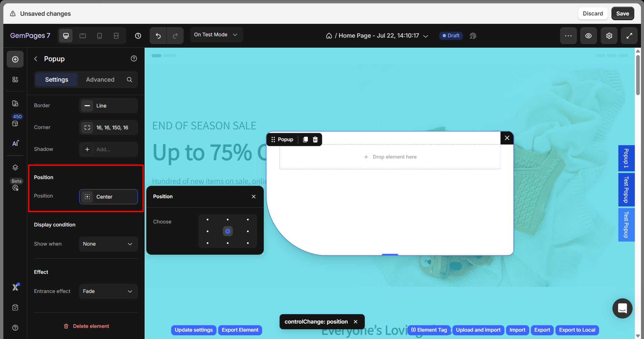Click the Discard button
Viewport: 644px width, 339px height.
point(593,13)
